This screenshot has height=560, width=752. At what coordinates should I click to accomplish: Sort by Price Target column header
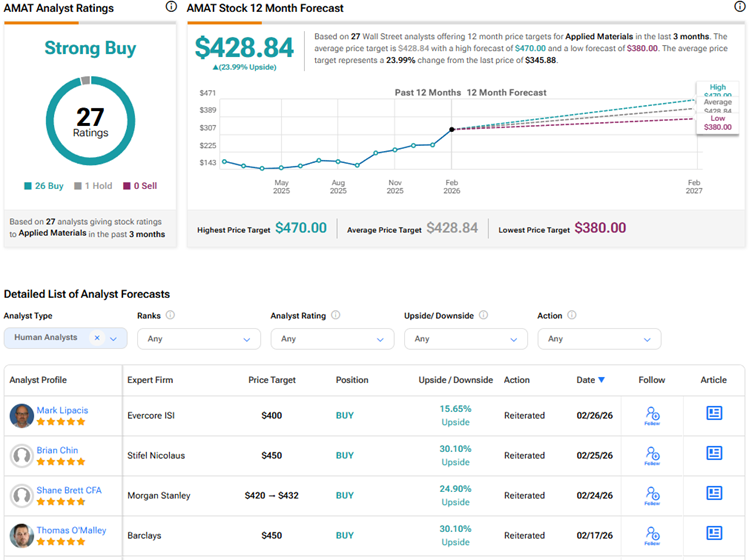tap(271, 380)
